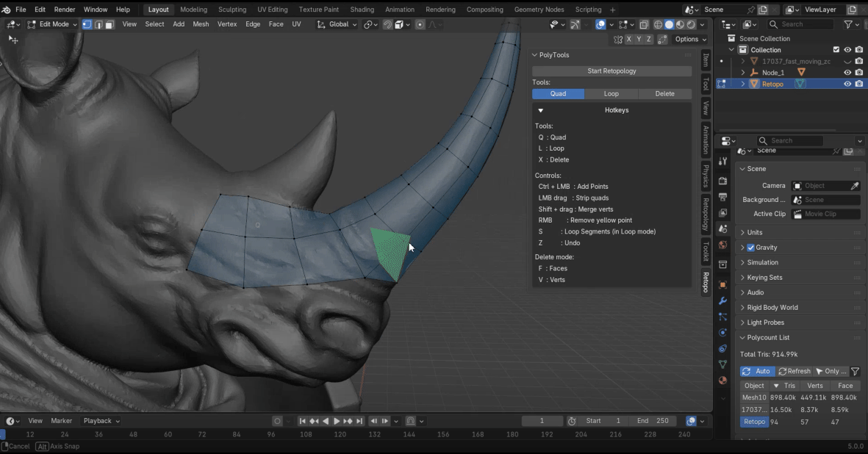Switch to the Sculpting workspace tab

click(232, 10)
